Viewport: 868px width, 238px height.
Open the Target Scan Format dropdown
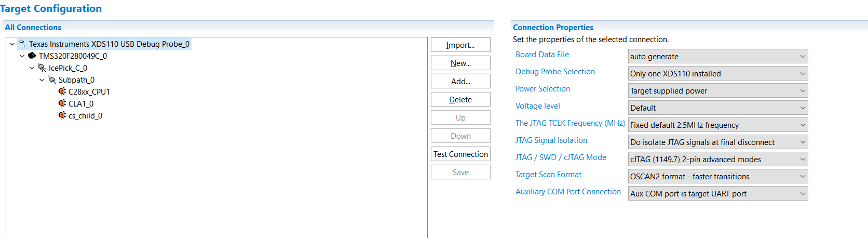tap(718, 177)
